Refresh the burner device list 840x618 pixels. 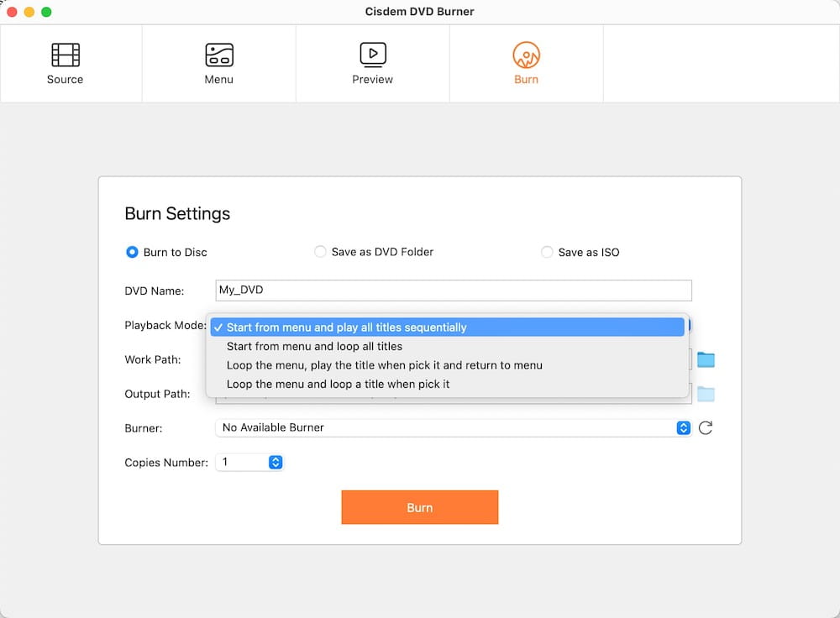706,427
